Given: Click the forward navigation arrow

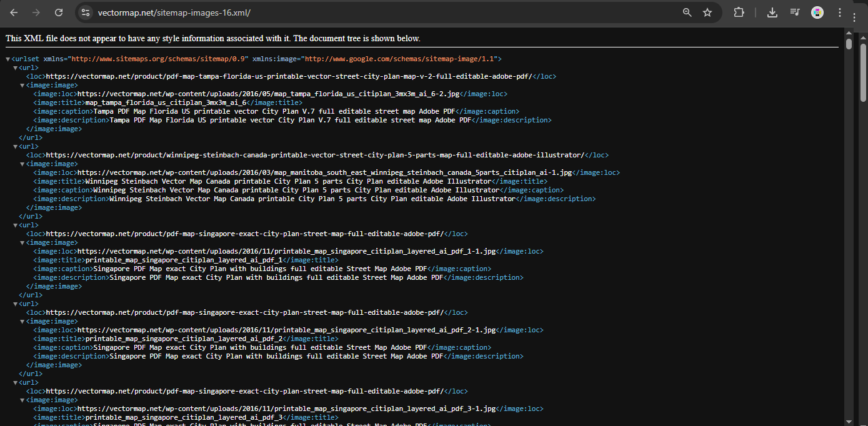Looking at the screenshot, I should point(37,12).
